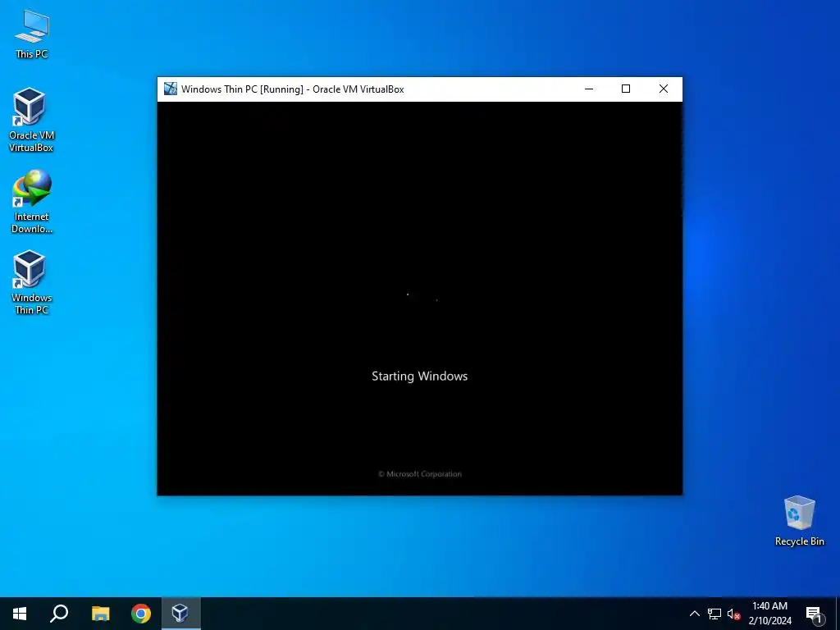Viewport: 840px width, 630px height.
Task: Open File Explorer from the taskbar
Action: click(100, 614)
